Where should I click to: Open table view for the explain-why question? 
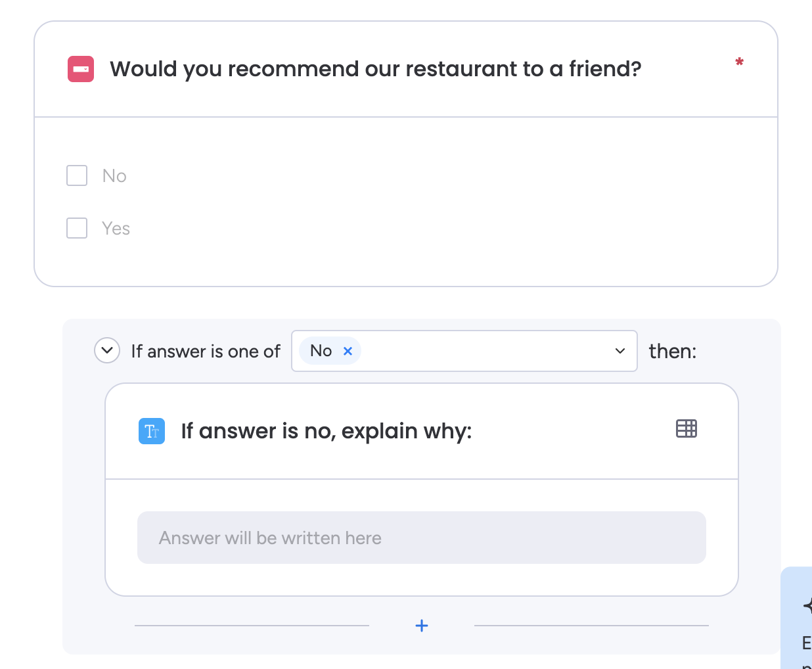(x=686, y=428)
